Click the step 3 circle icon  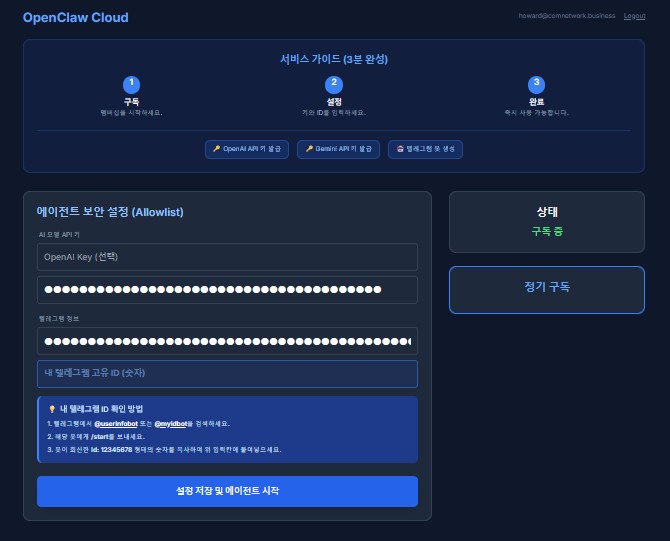click(536, 84)
